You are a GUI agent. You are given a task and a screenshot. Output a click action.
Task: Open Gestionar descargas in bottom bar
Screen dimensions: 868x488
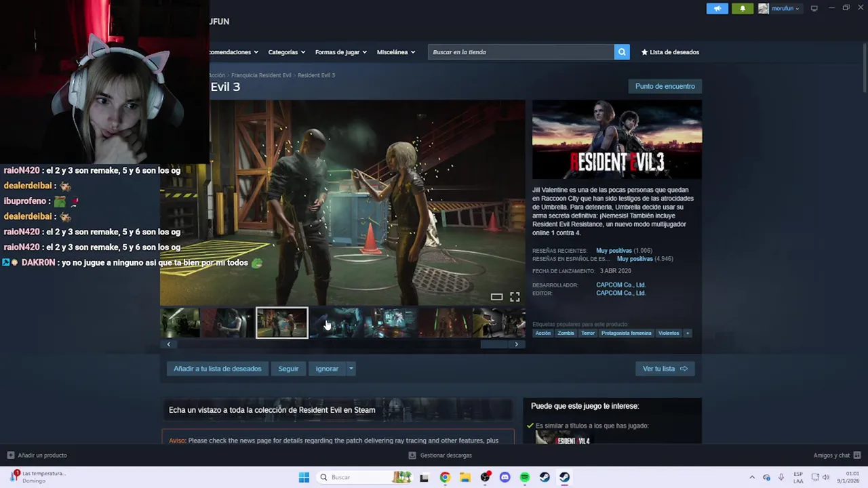tap(440, 455)
